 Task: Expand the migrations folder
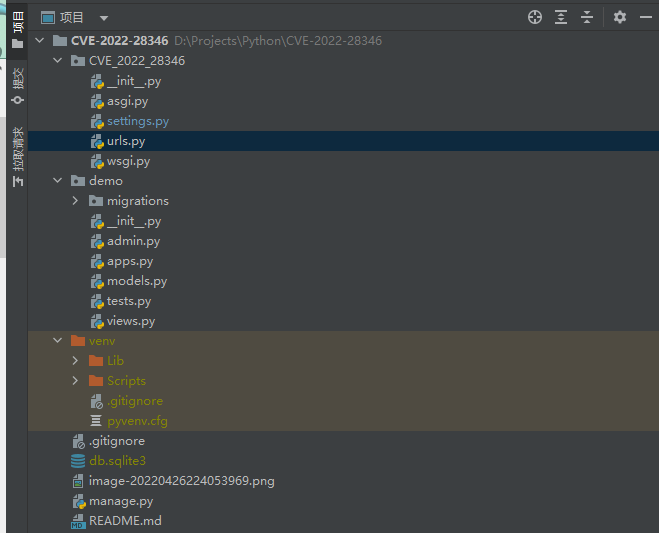pyautogui.click(x=75, y=201)
